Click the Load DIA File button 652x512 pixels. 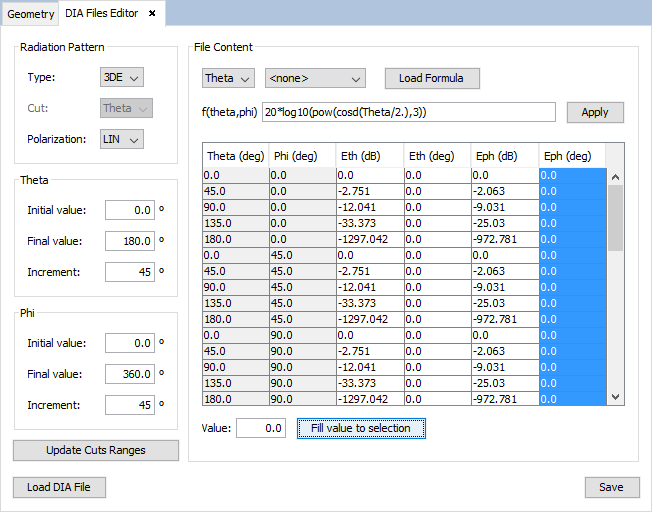[x=59, y=487]
